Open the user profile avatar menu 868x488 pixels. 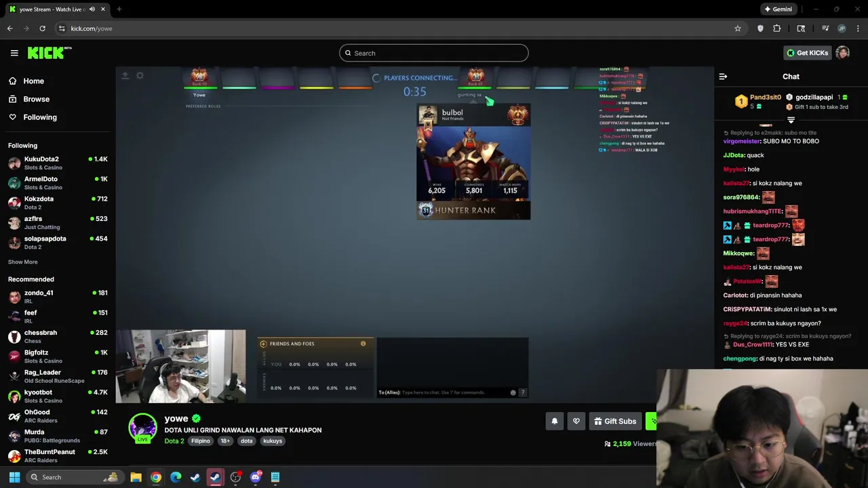843,53
